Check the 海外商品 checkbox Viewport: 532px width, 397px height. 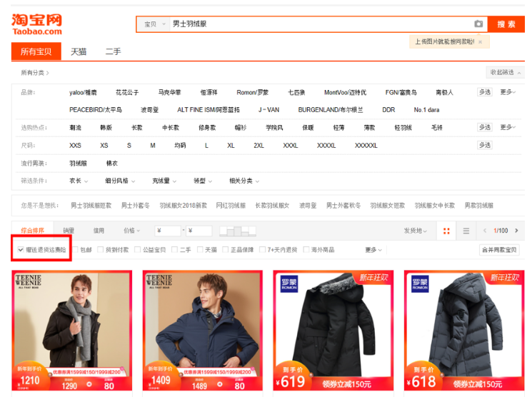point(306,249)
